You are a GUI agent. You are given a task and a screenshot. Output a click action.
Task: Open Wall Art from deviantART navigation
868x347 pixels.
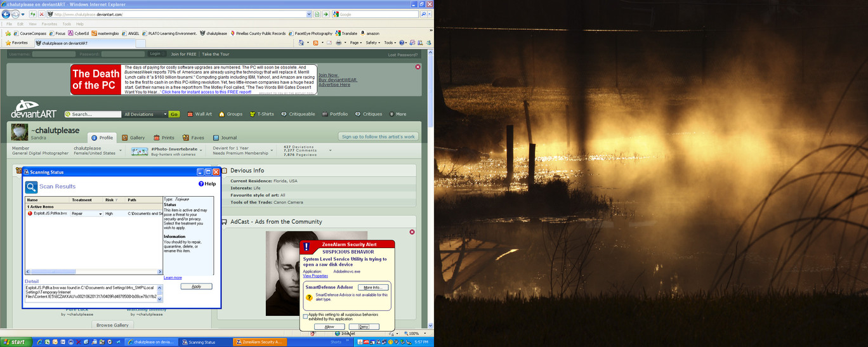pos(199,114)
